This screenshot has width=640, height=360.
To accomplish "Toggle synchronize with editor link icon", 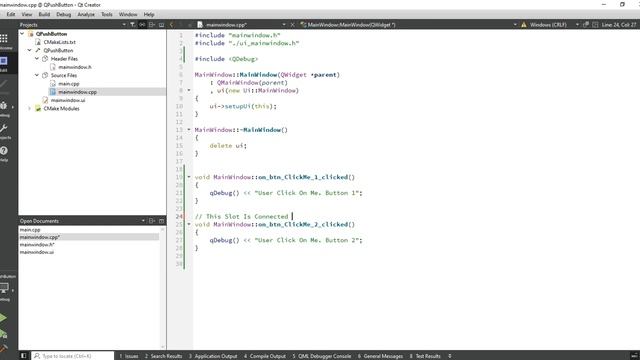I will (x=142, y=25).
